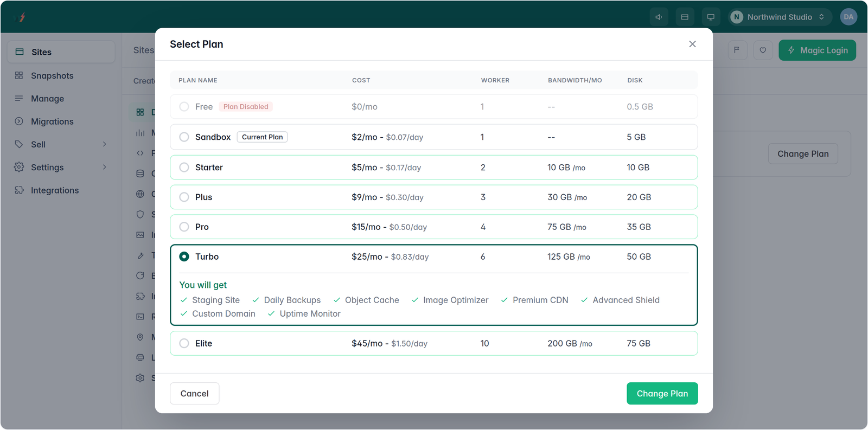This screenshot has height=430, width=868.
Task: Click the circular refresh icon in the site sub-menu
Action: [140, 275]
